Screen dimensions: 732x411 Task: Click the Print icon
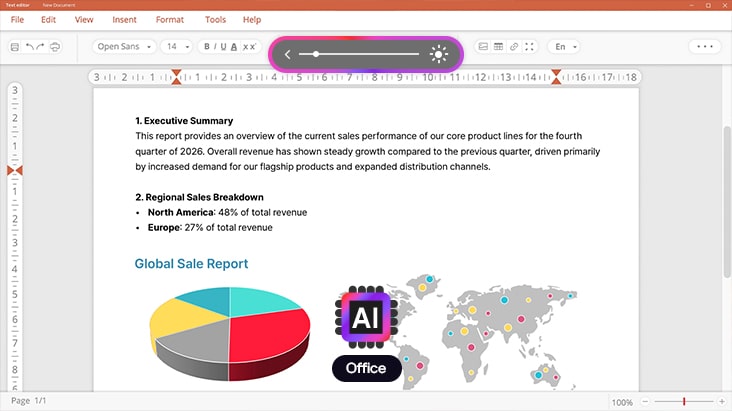(x=54, y=47)
